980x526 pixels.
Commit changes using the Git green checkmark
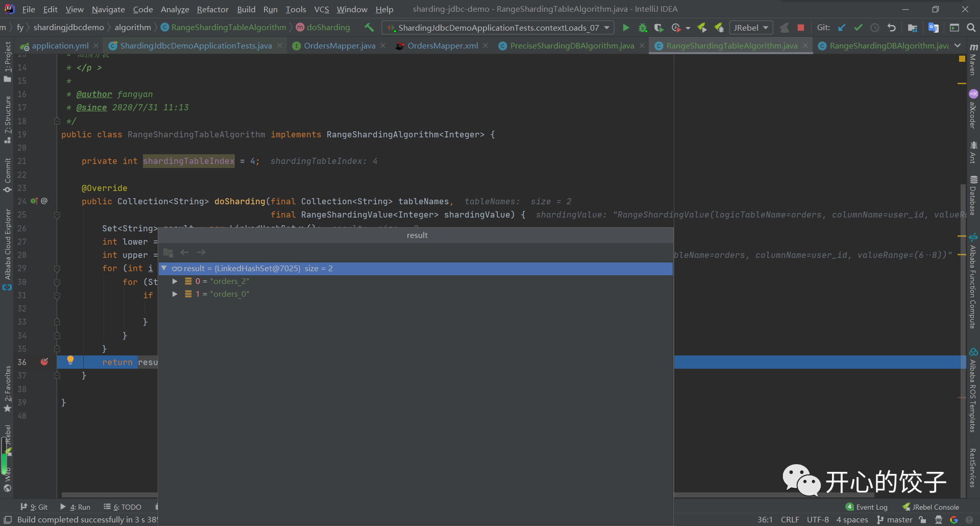click(x=859, y=28)
